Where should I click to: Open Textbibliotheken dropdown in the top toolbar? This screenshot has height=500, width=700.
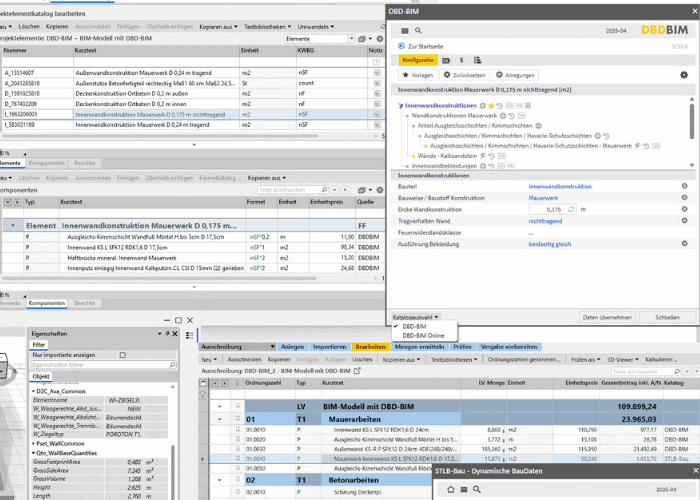click(x=267, y=27)
